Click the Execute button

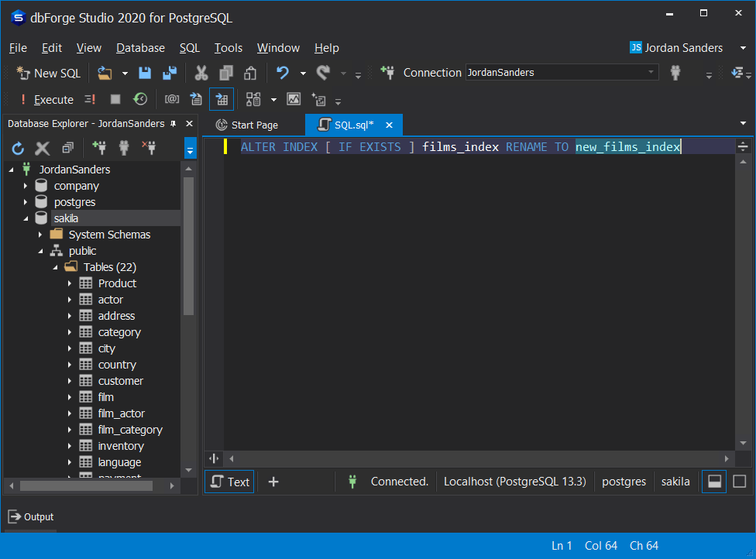click(46, 100)
